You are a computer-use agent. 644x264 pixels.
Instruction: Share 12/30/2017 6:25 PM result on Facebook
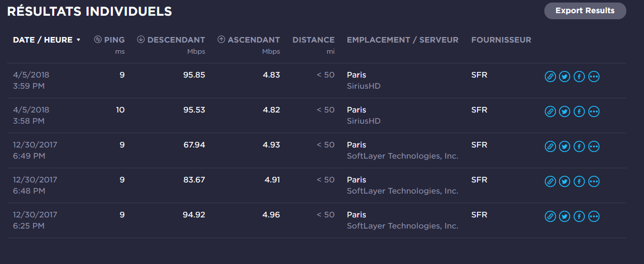pyautogui.click(x=579, y=216)
